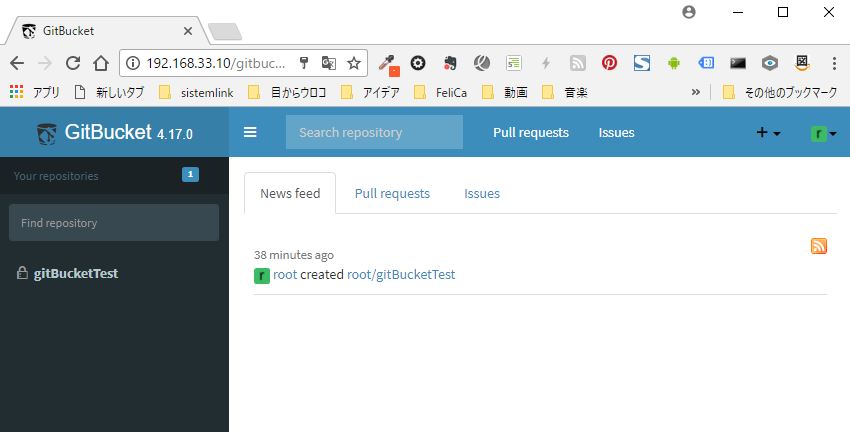Click the lightning bolt extension icon
The width and height of the screenshot is (850, 432).
pos(546,63)
